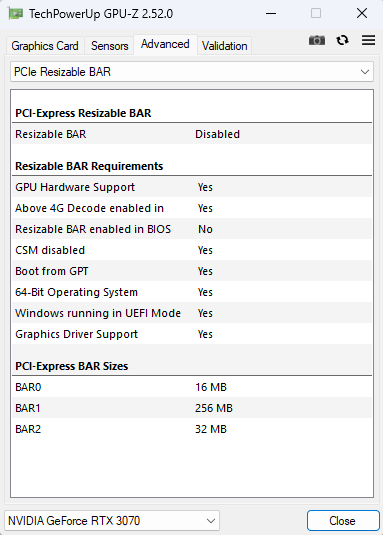
Task: Switch to the Graphics Card tab
Action: [x=45, y=46]
